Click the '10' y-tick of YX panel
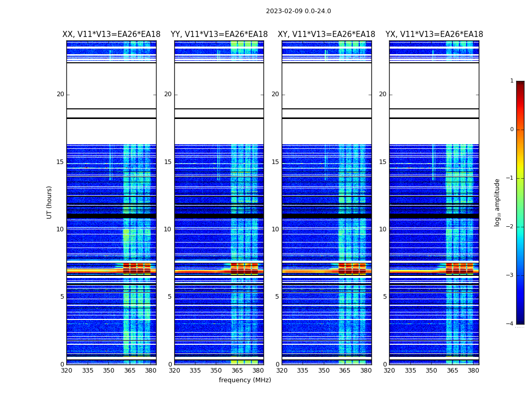Screen dimensions: 532x405 (383, 229)
